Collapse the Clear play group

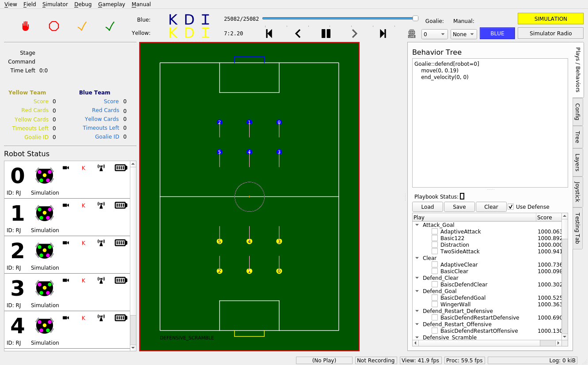417,258
